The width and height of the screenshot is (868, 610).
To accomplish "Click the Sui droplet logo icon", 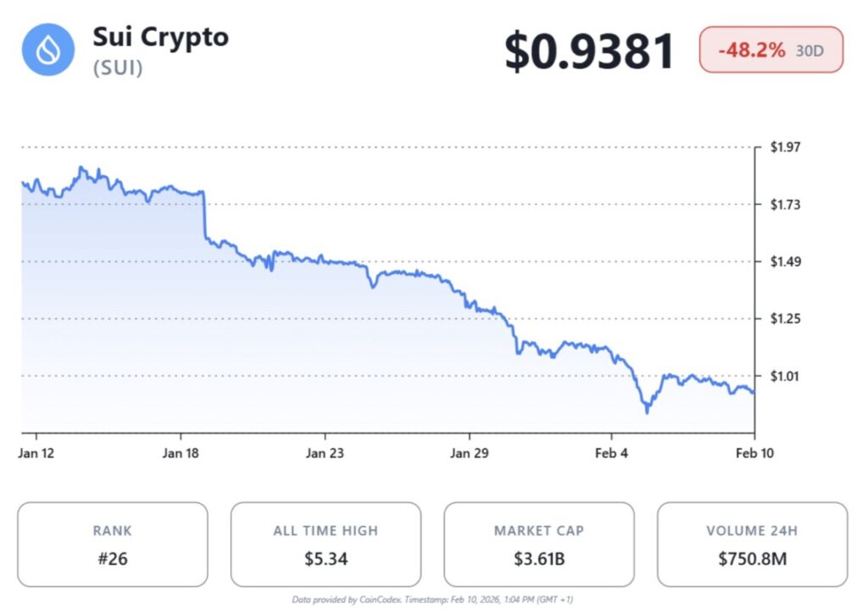I will (49, 48).
